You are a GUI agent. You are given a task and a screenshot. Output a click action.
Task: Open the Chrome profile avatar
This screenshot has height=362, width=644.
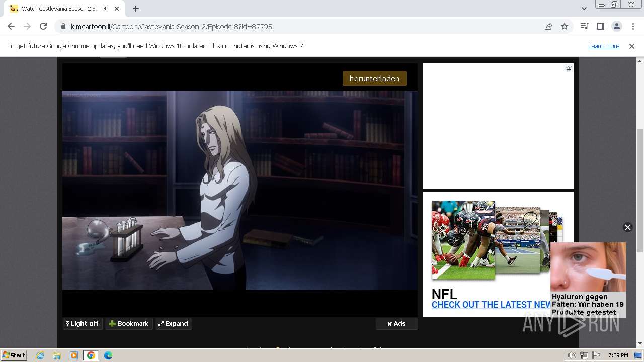click(616, 26)
